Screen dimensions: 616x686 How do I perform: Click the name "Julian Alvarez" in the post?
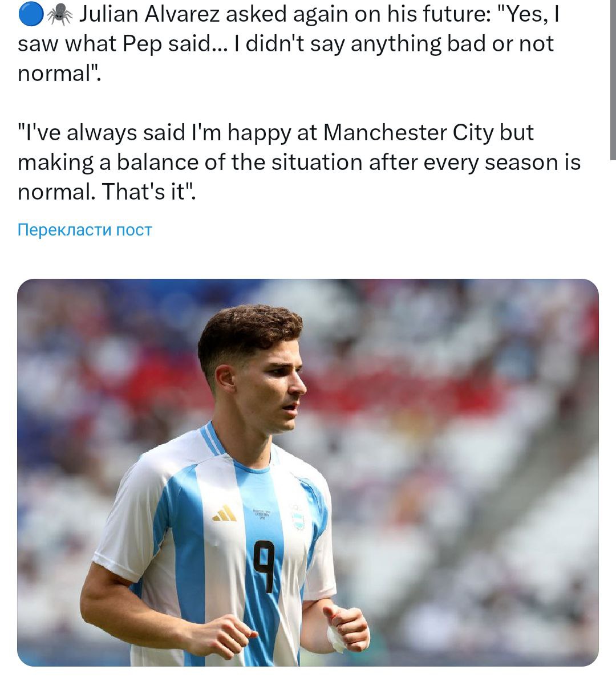tap(149, 15)
